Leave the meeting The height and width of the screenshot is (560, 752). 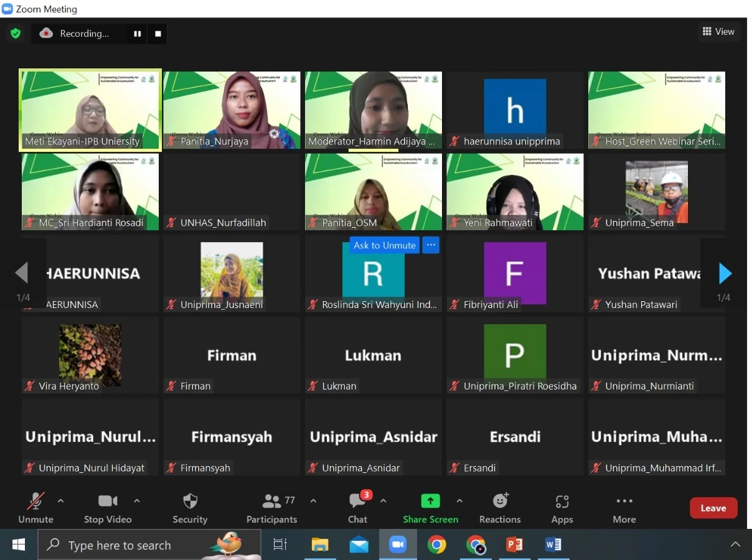pos(713,508)
